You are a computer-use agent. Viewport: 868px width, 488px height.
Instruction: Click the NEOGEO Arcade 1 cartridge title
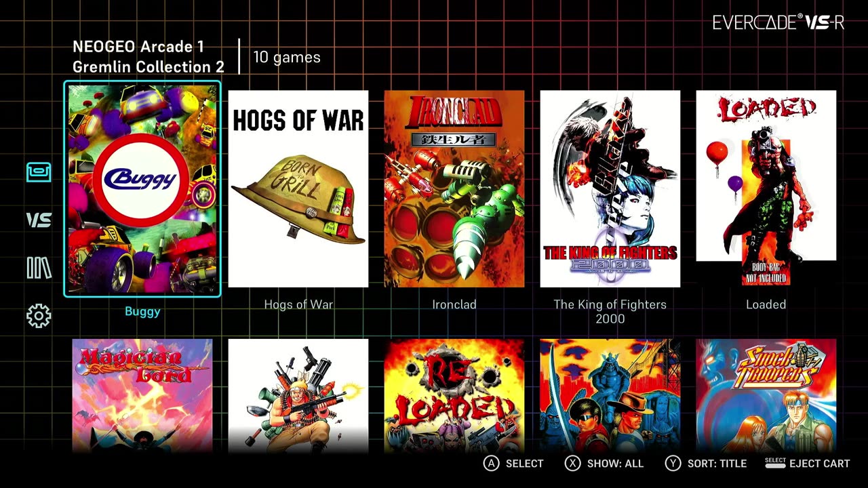138,47
